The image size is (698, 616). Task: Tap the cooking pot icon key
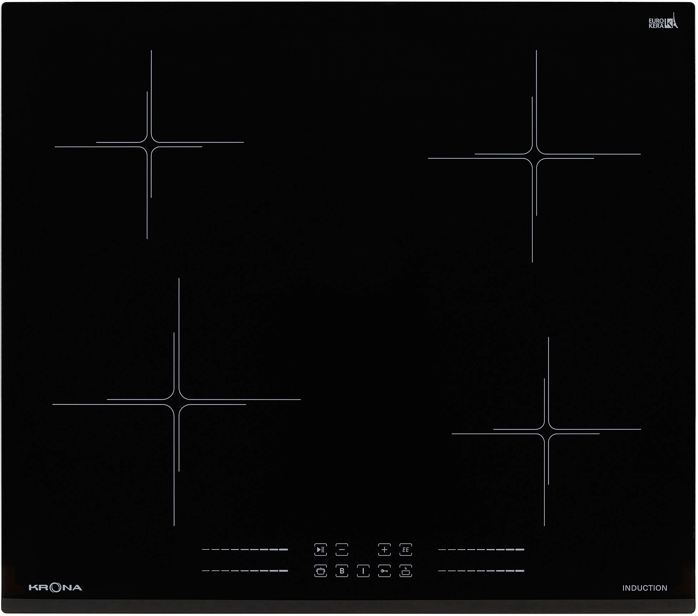(321, 571)
